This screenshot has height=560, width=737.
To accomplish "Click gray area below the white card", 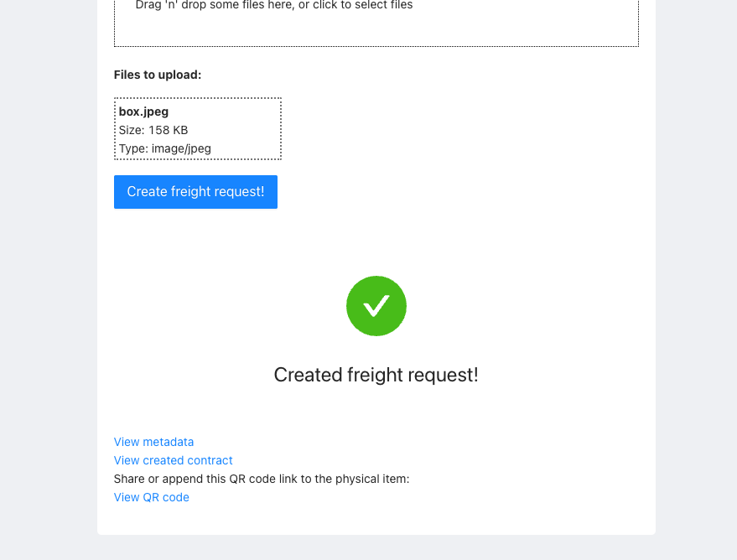I will point(376,547).
